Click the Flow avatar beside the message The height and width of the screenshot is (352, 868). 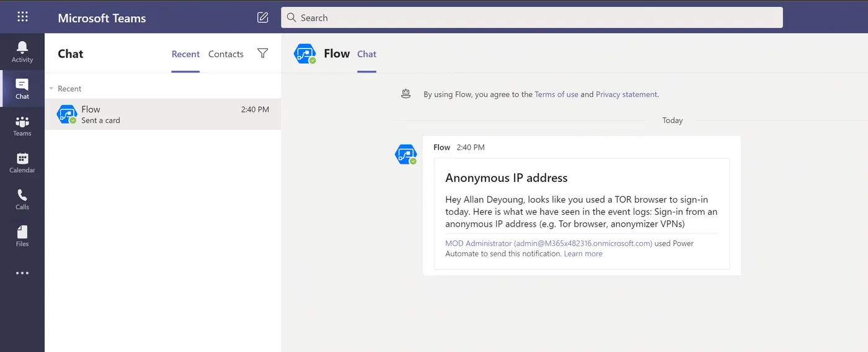[406, 154]
